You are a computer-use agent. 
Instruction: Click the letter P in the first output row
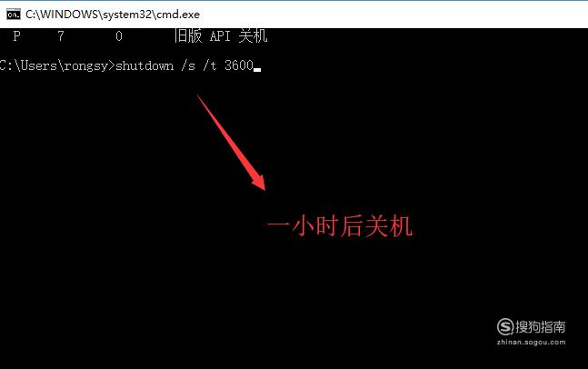pos(16,36)
